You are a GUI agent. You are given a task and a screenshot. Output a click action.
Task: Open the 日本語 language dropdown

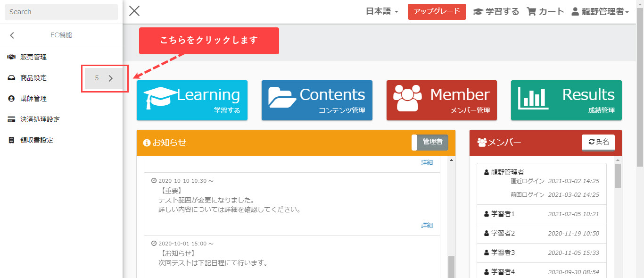[x=382, y=12]
